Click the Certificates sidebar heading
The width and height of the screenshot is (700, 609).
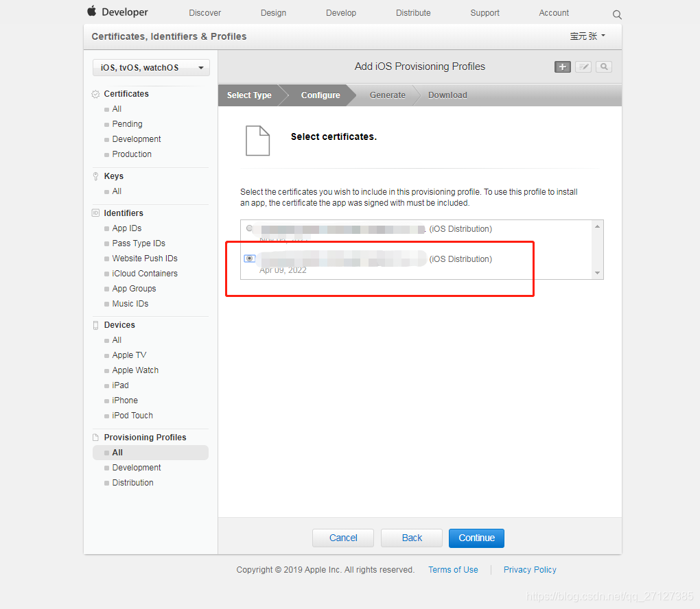126,94
